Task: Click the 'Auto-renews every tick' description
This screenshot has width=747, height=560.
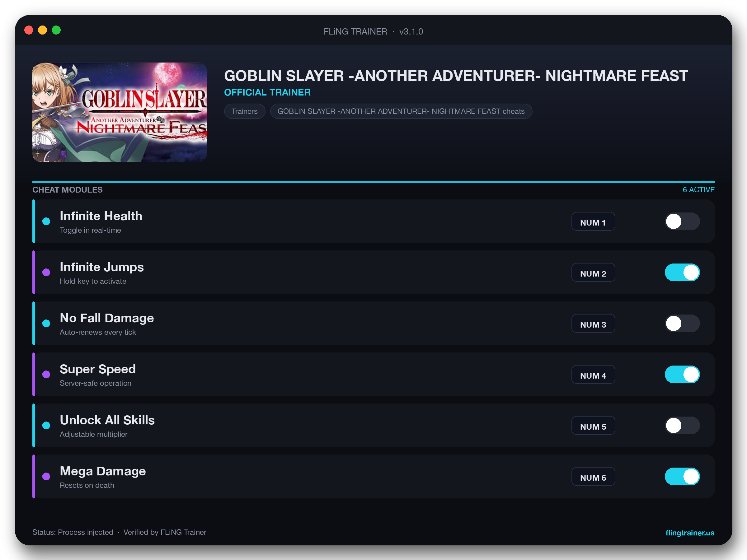Action: tap(98, 332)
